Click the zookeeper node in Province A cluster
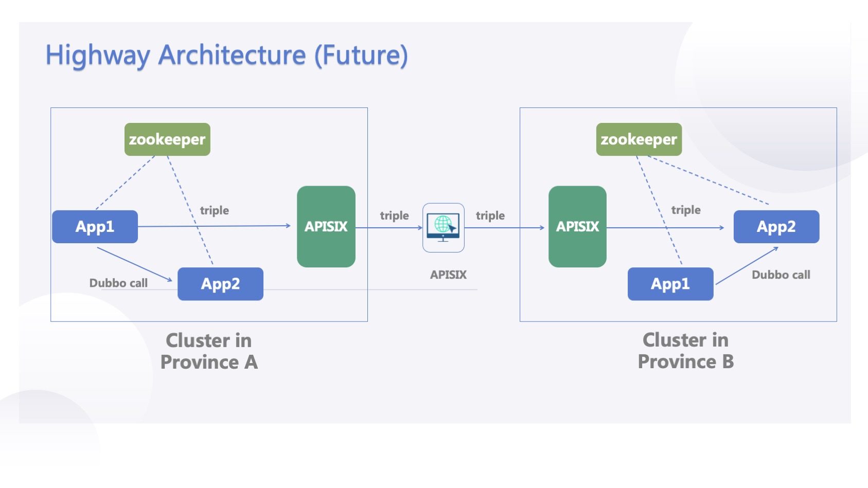This screenshot has width=868, height=488. (x=167, y=139)
